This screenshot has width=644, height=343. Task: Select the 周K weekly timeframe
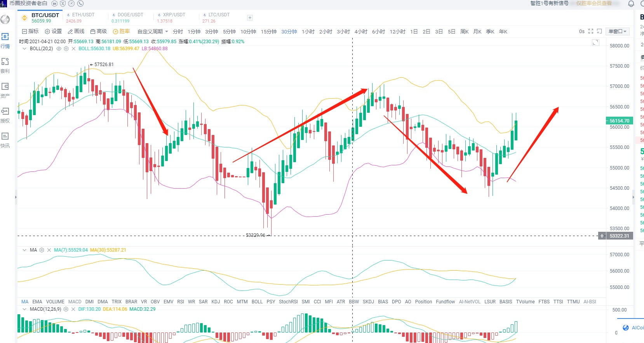click(465, 31)
